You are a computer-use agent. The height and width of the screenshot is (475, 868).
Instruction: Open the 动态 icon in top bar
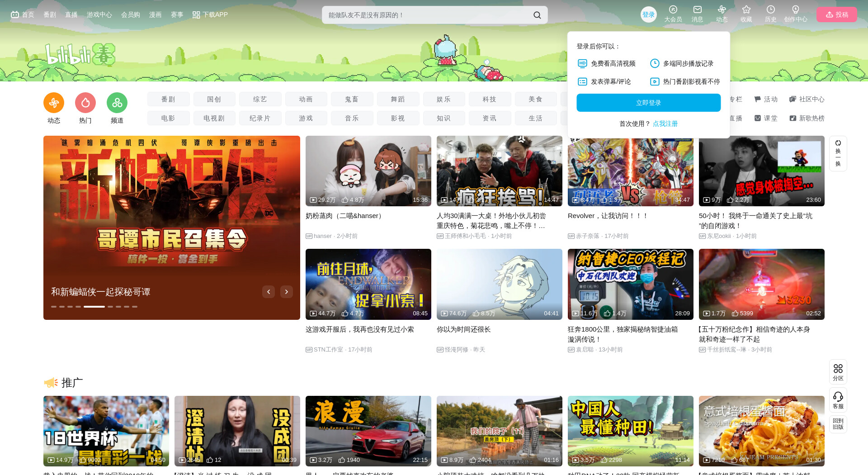coord(722,14)
